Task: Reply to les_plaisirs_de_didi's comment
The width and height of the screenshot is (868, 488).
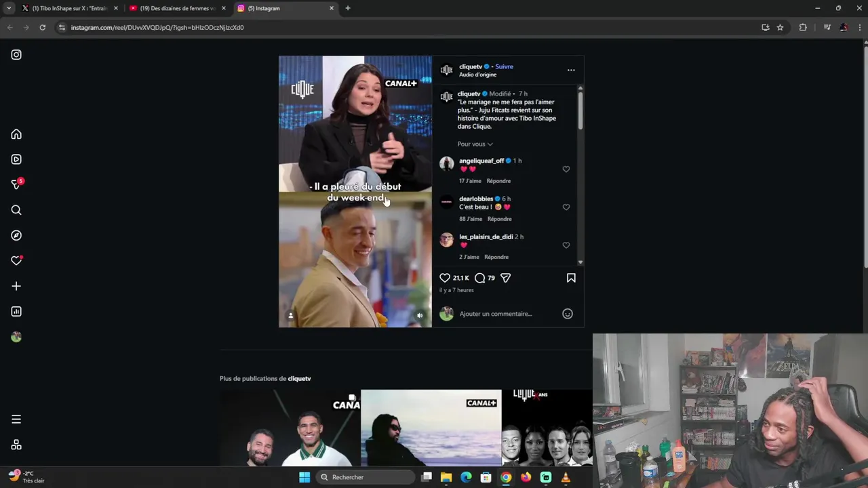Action: pos(496,257)
